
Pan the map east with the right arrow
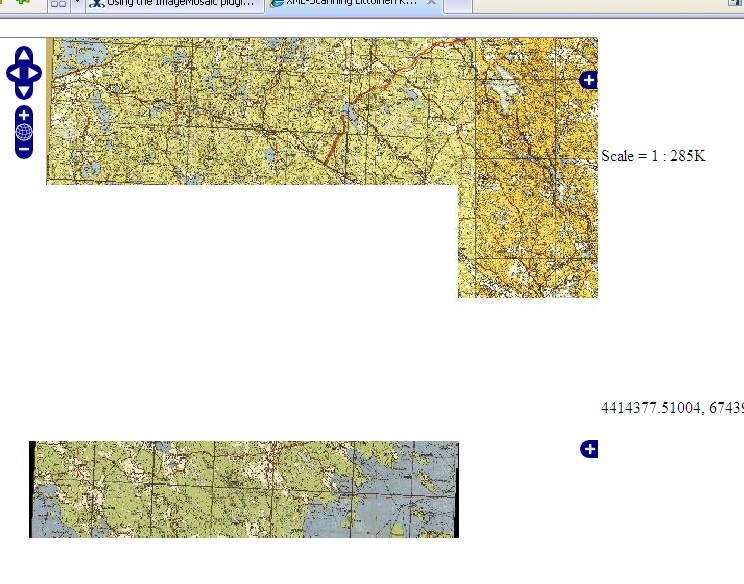(35, 74)
